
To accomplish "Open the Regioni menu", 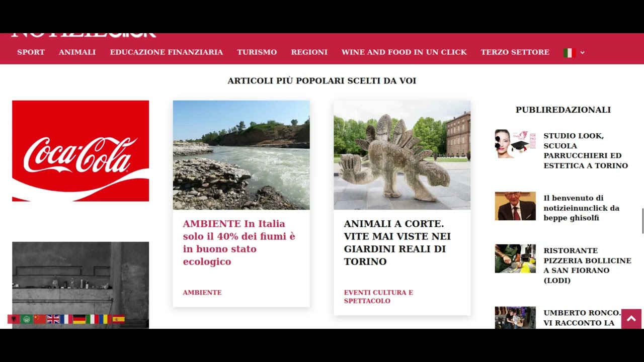I will 309,52.
